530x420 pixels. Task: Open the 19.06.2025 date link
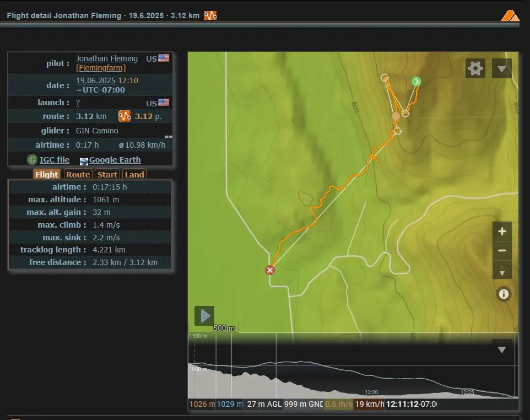pos(96,80)
